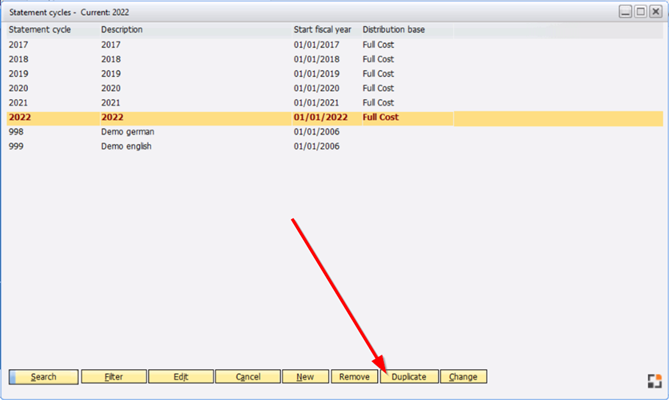Duplicate the selected statement cycle

click(408, 377)
